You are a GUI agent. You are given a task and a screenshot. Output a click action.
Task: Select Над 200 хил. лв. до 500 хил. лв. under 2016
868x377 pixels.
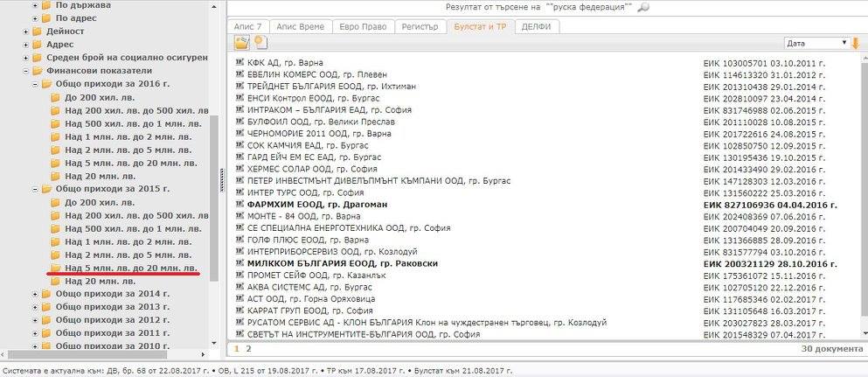(136, 111)
